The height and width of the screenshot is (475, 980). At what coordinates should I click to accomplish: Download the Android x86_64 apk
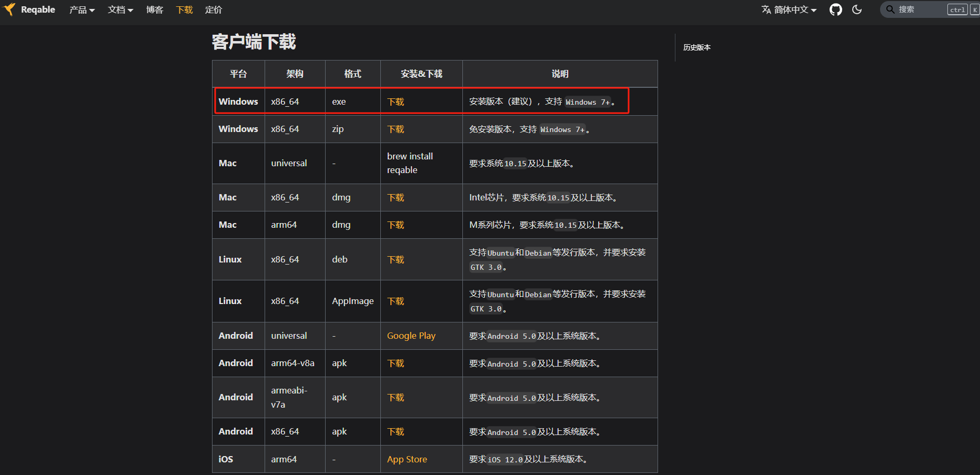point(396,431)
